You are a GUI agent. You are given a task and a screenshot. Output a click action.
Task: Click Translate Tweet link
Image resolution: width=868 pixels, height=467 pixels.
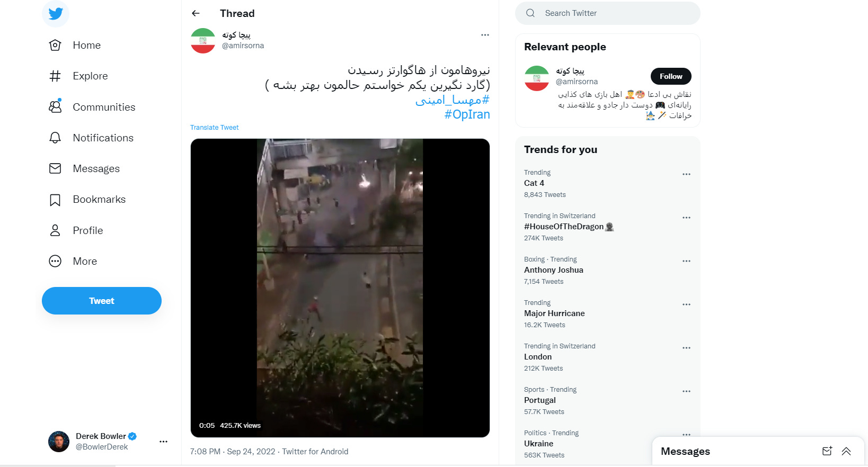pos(214,128)
